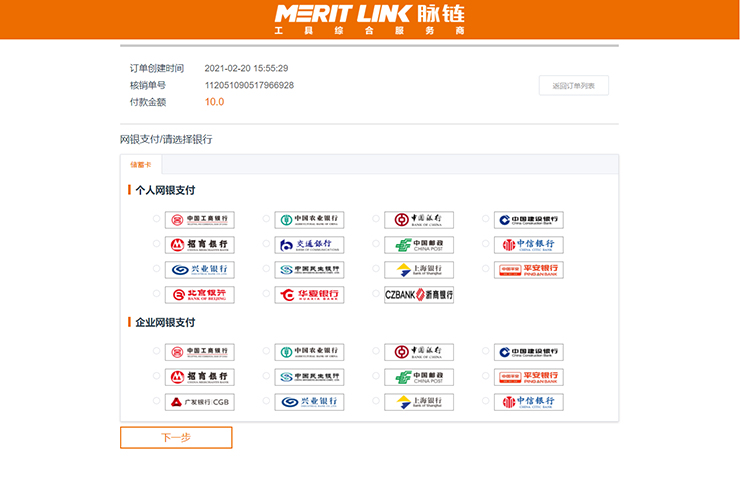Screen dimensions: 740x480
Task: Select personal Bank of China radio button
Action: (376, 219)
